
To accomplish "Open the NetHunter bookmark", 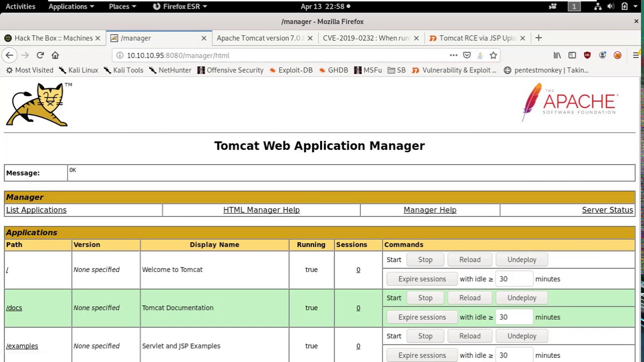I will click(x=170, y=70).
